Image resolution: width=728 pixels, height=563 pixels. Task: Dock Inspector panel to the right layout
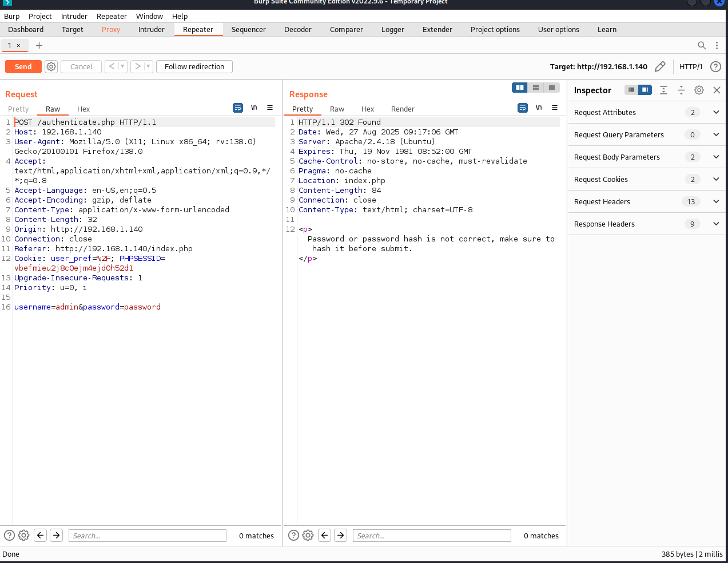click(645, 90)
